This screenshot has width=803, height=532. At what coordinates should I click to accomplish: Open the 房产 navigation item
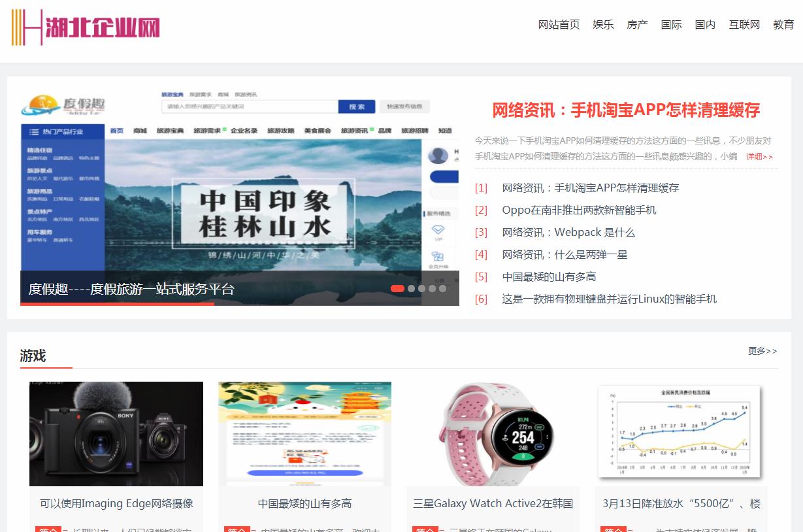pos(637,25)
